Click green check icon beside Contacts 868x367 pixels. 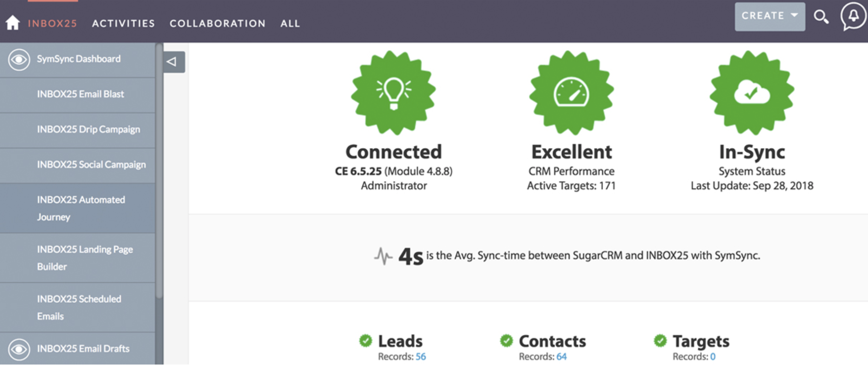point(506,341)
